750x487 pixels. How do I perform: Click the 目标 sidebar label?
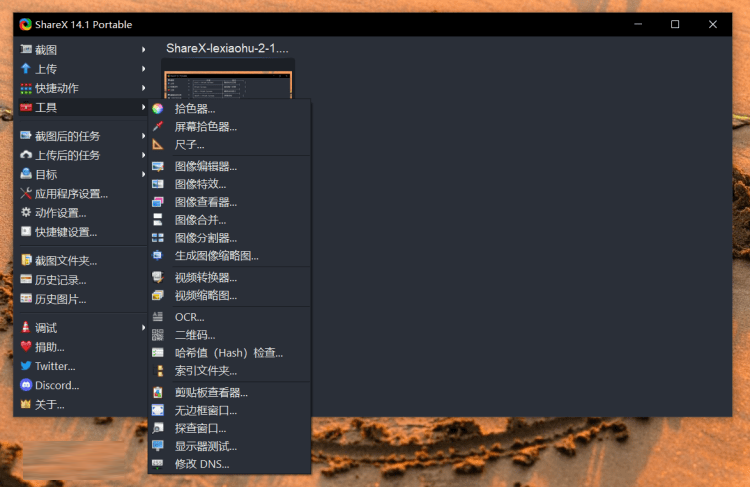pyautogui.click(x=46, y=174)
